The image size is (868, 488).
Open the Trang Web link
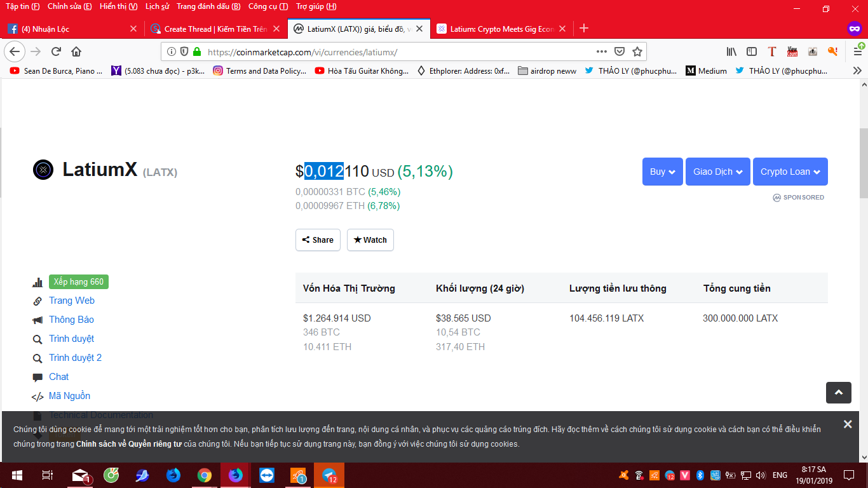tap(72, 301)
